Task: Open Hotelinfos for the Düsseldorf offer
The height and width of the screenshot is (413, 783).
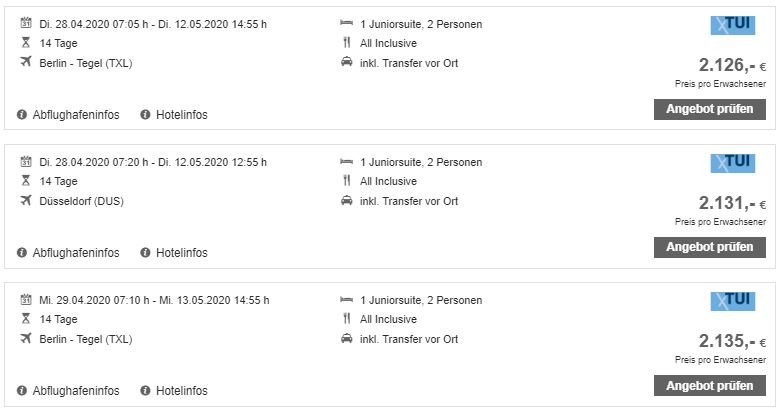Action: (182, 253)
